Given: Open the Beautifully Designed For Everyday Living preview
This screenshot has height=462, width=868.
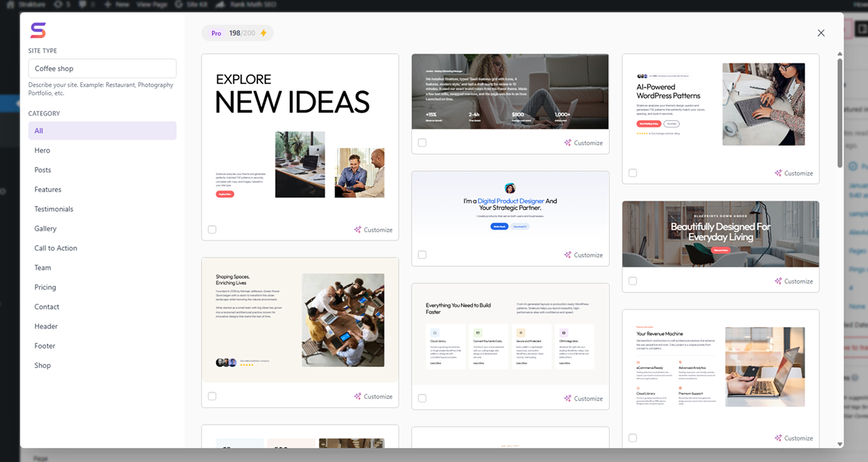Looking at the screenshot, I should coord(721,234).
